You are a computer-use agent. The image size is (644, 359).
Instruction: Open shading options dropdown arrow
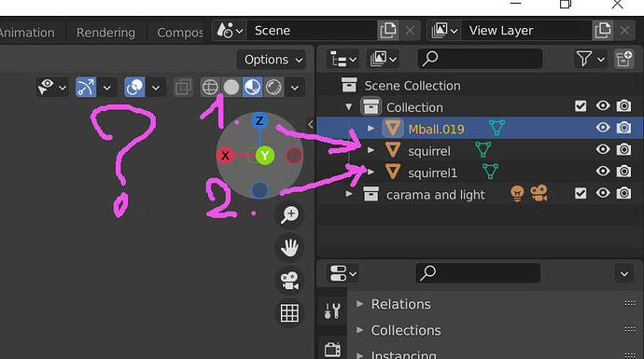[x=295, y=88]
